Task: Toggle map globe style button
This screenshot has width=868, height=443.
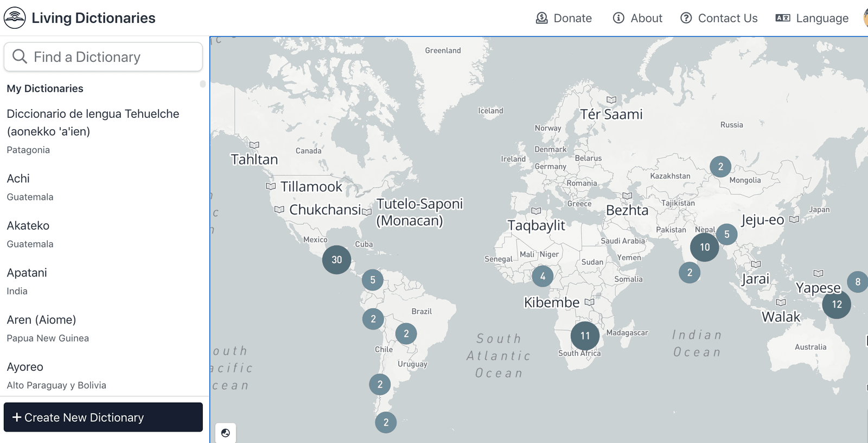Action: click(226, 433)
